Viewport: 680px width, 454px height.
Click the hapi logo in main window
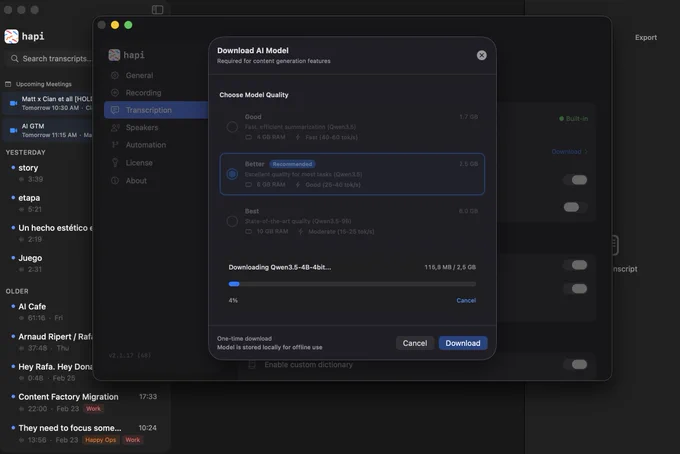point(11,36)
